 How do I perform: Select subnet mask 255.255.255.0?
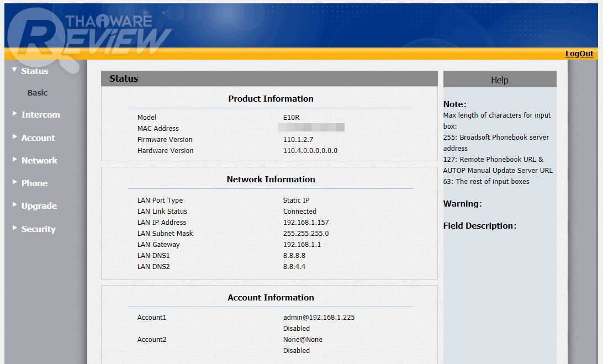(x=306, y=234)
